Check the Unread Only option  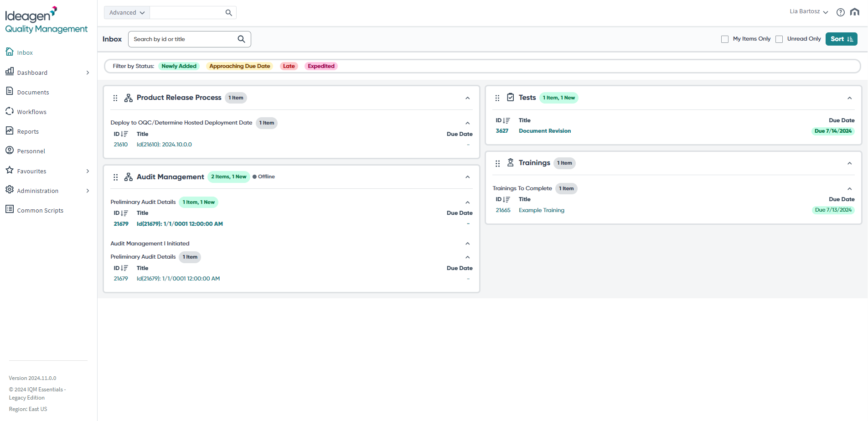(x=779, y=39)
